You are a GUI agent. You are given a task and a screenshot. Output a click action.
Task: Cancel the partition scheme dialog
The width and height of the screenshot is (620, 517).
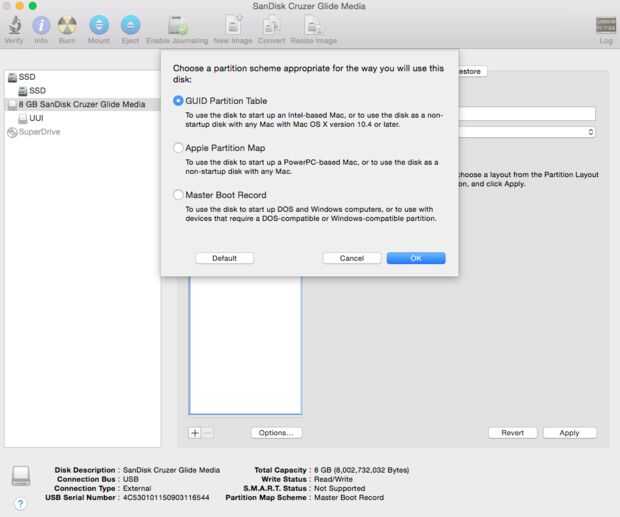[352, 258]
